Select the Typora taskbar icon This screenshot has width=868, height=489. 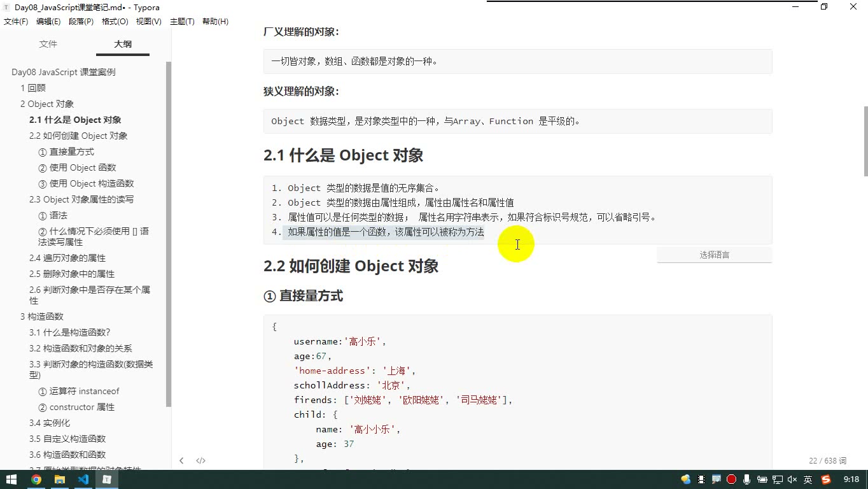tap(107, 479)
